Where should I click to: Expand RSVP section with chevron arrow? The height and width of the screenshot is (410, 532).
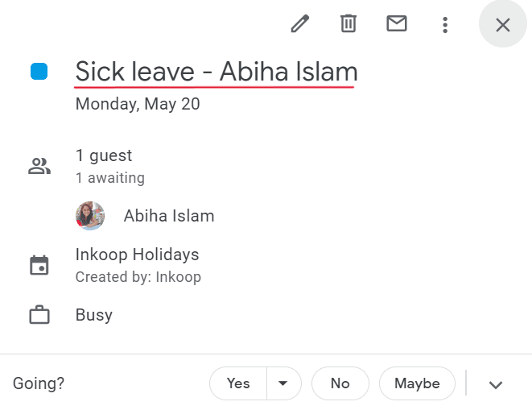pyautogui.click(x=496, y=384)
